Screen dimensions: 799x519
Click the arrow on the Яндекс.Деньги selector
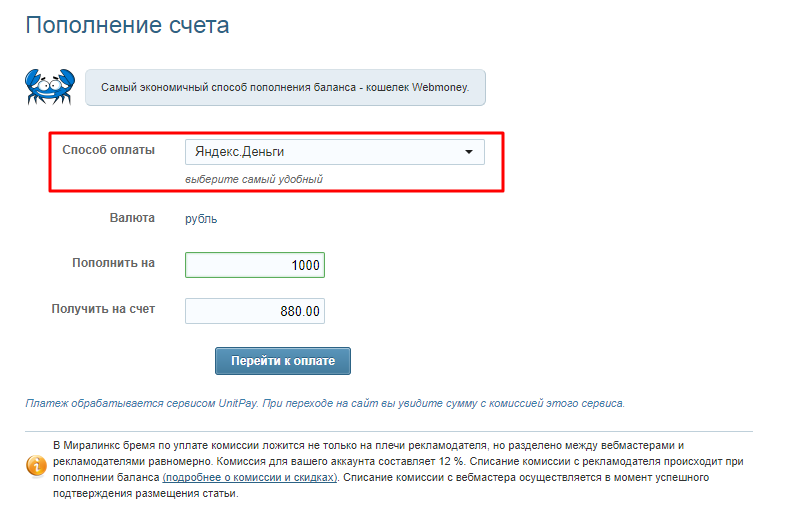click(468, 152)
